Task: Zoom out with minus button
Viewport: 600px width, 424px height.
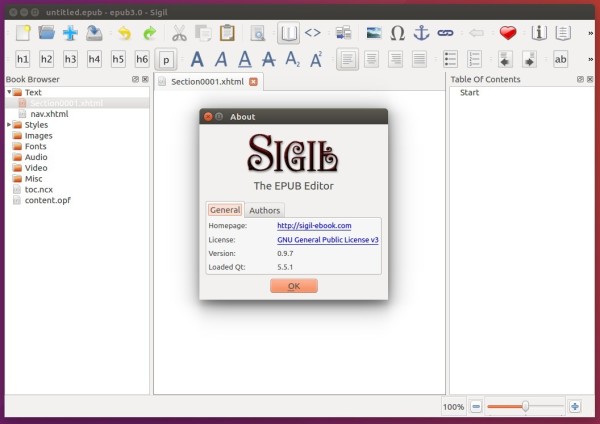Action: (x=476, y=406)
